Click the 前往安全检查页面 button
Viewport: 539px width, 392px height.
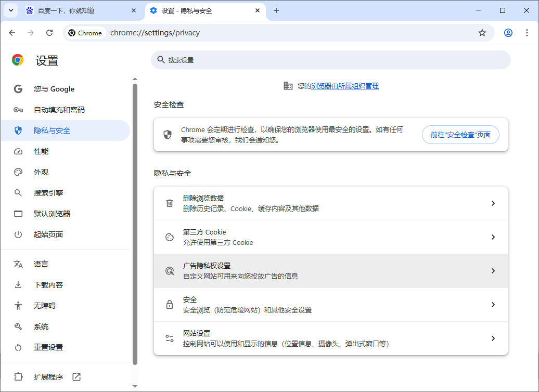pos(460,134)
